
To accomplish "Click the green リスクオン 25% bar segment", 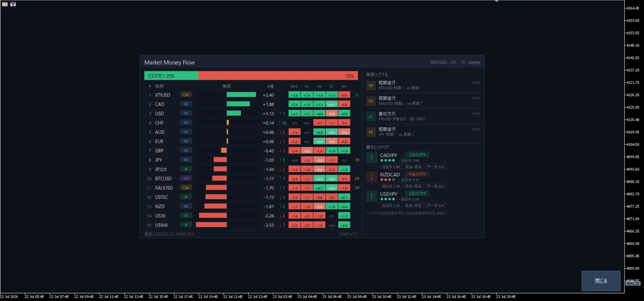I will [x=171, y=76].
